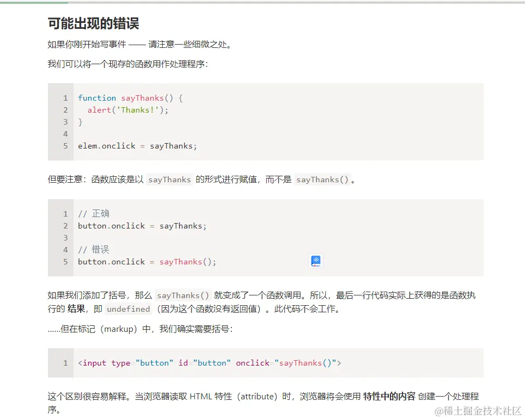Click the comment // 错误
Image resolution: width=525 pixels, height=420 pixels.
click(x=94, y=250)
